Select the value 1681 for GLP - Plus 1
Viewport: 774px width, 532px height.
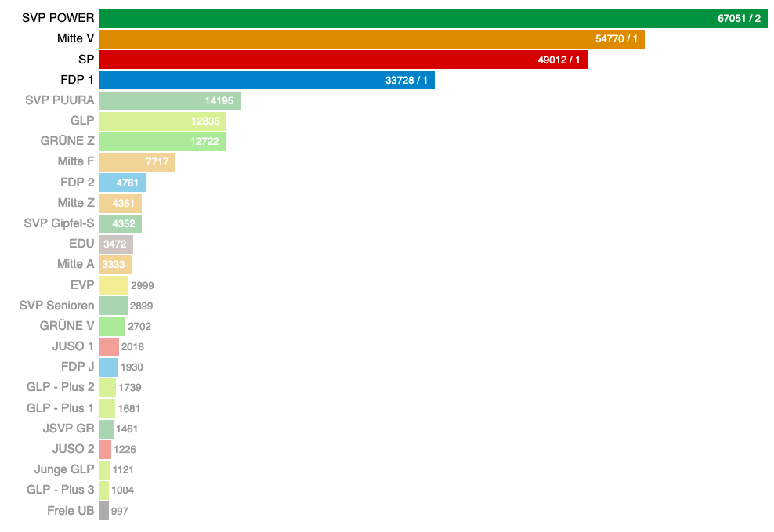point(128,409)
